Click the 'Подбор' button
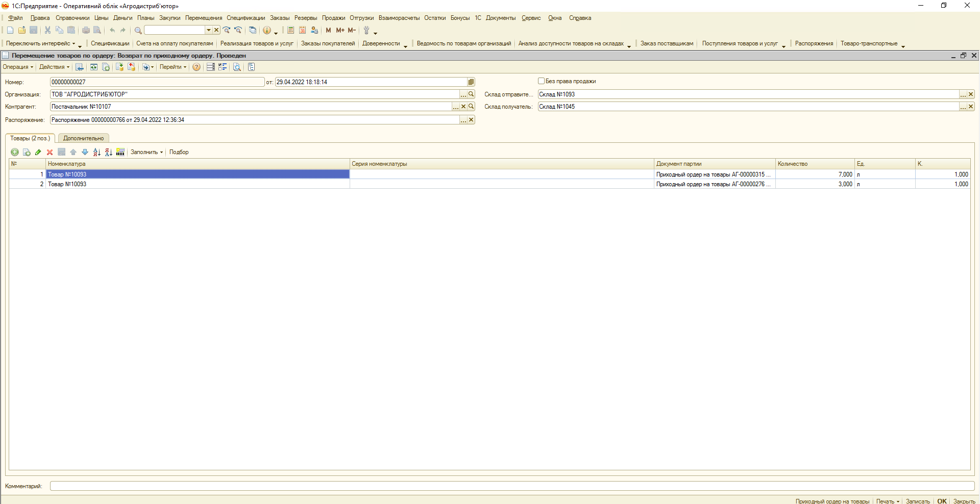Image resolution: width=980 pixels, height=504 pixels. pos(179,152)
